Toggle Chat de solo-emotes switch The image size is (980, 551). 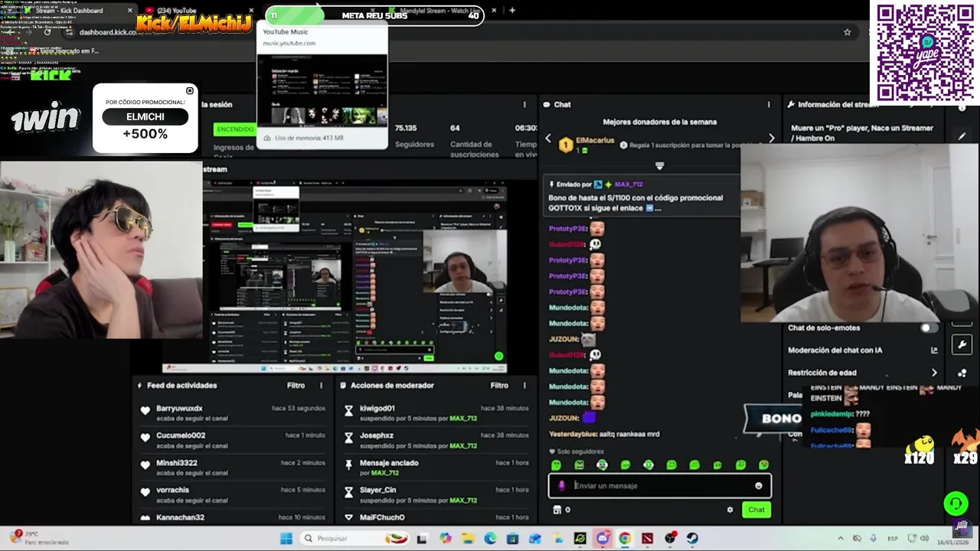click(x=929, y=328)
